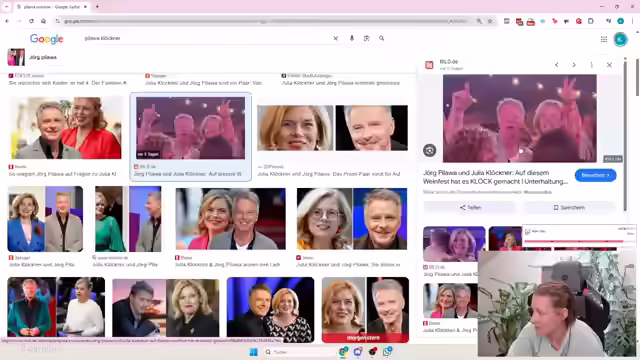Open the teal jacket man thumbnail

click(56, 307)
